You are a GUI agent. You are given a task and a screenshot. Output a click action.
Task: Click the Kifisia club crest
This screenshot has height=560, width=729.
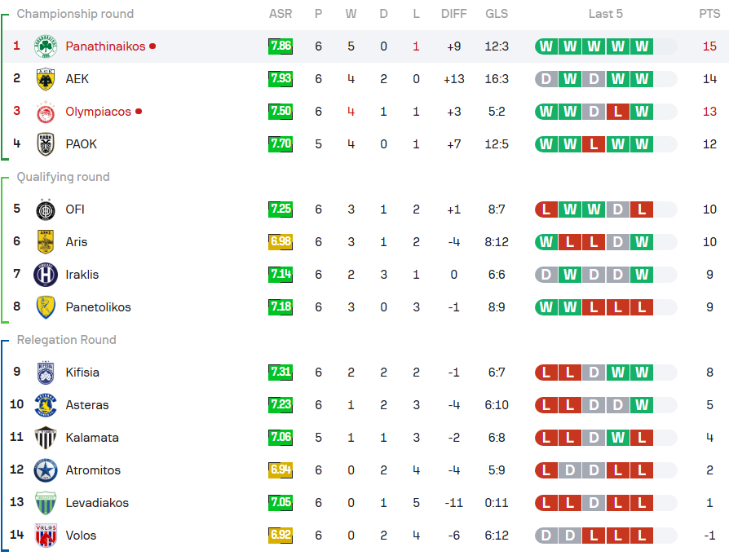[46, 373]
